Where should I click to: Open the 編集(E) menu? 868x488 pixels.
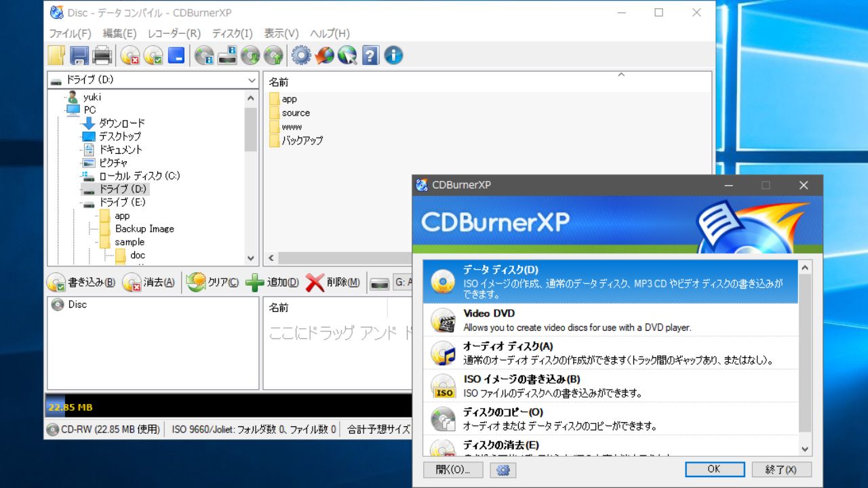[x=119, y=33]
